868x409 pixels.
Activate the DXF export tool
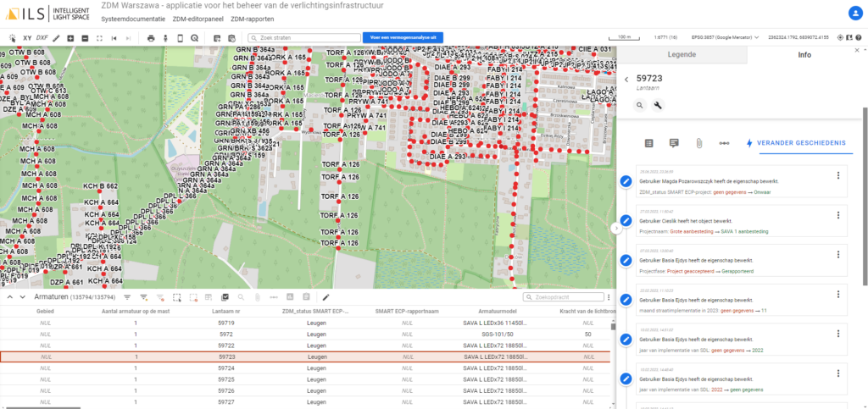pyautogui.click(x=42, y=38)
